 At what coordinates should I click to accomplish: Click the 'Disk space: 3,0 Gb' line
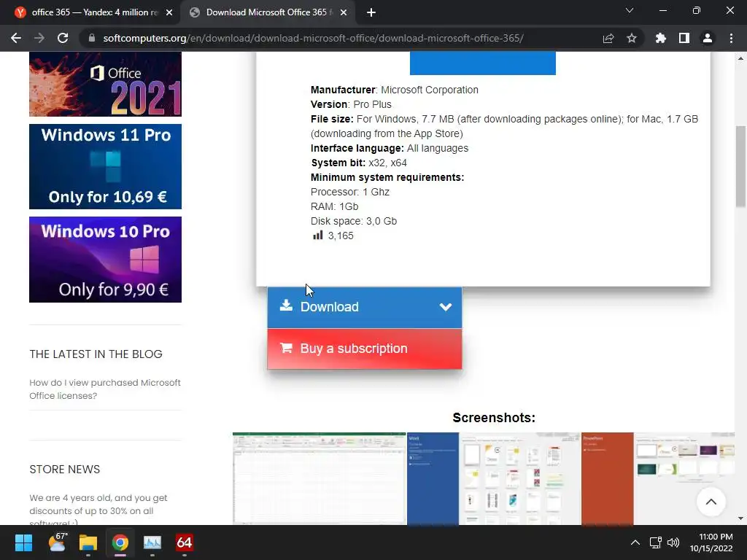coord(354,221)
